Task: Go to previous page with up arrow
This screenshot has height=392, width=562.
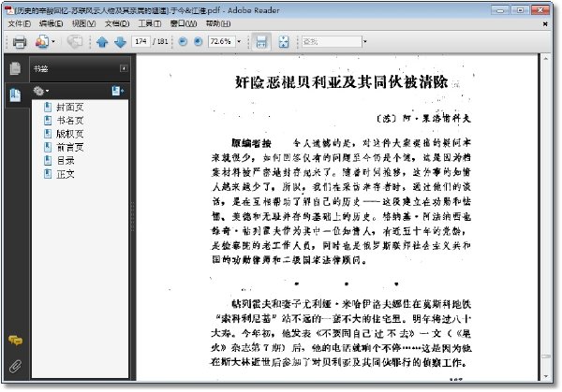Action: point(102,42)
